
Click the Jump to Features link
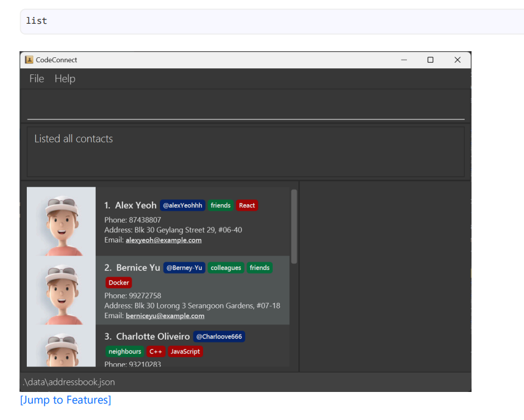[x=65, y=400]
